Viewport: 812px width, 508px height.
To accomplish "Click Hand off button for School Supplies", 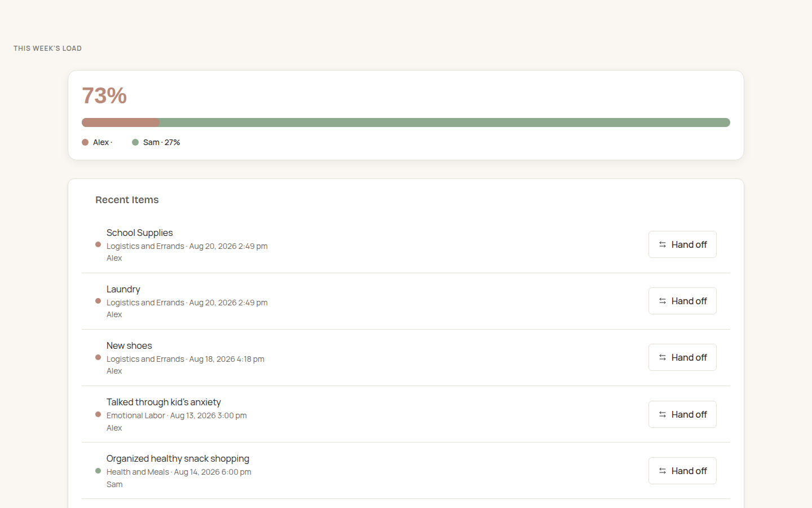I will coord(682,244).
